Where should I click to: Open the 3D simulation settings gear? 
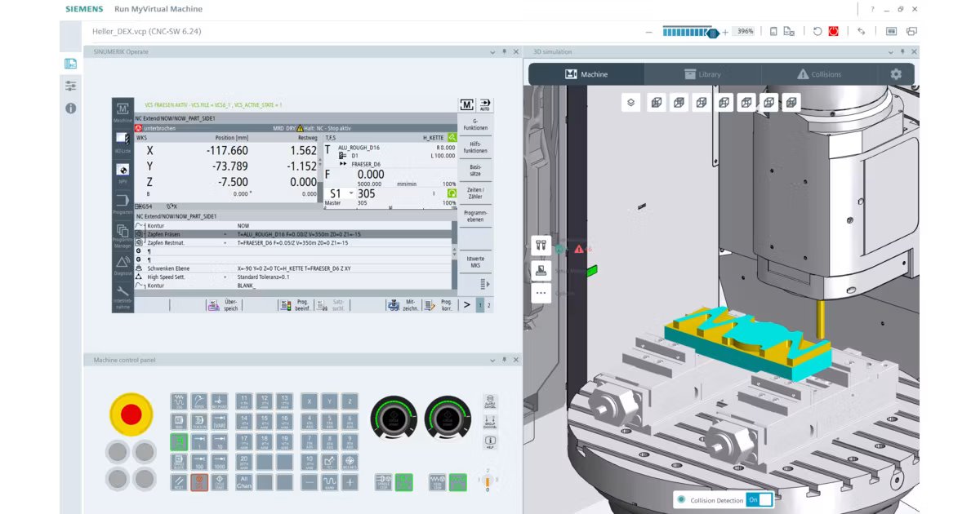click(x=896, y=73)
